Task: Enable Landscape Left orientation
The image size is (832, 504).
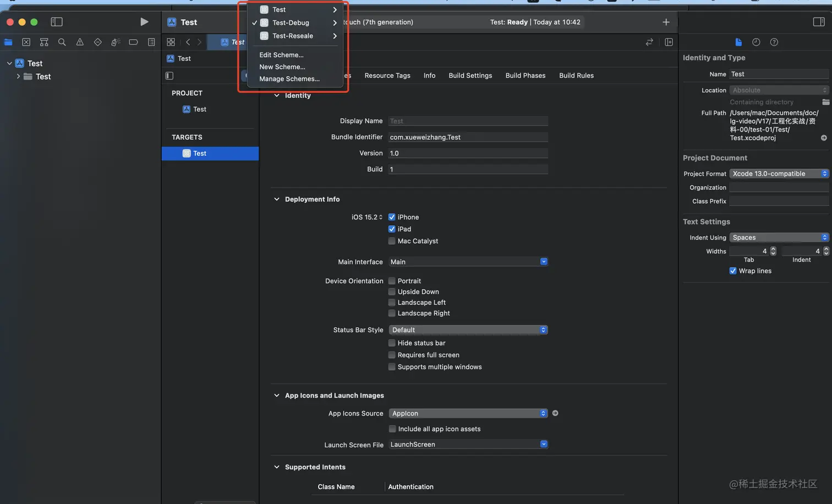Action: (x=392, y=303)
